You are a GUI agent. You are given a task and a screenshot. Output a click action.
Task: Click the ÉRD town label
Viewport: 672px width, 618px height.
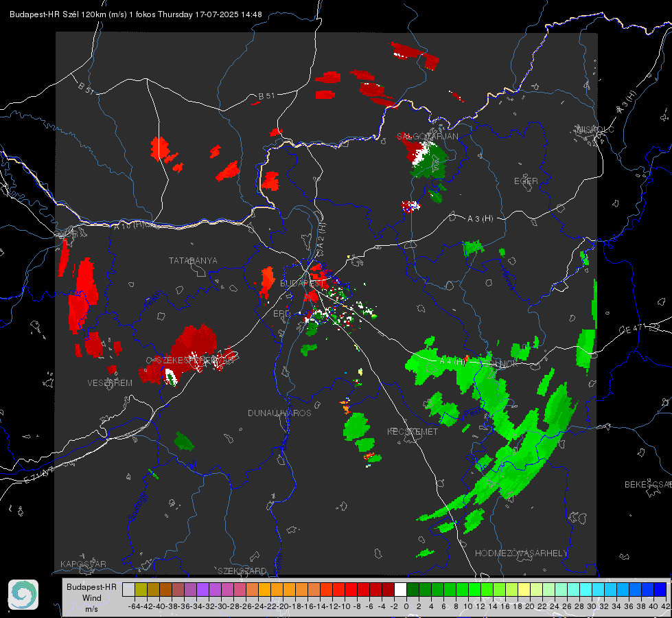click(281, 314)
